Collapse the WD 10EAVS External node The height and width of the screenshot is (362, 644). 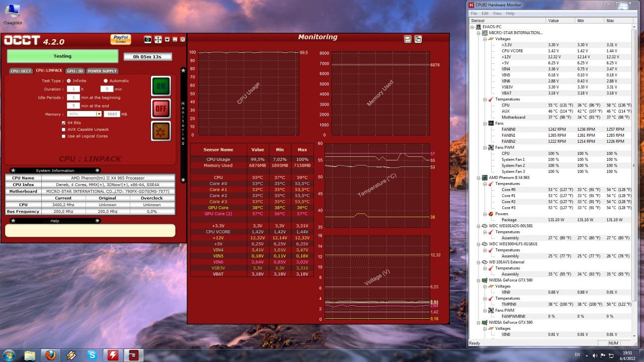point(478,262)
